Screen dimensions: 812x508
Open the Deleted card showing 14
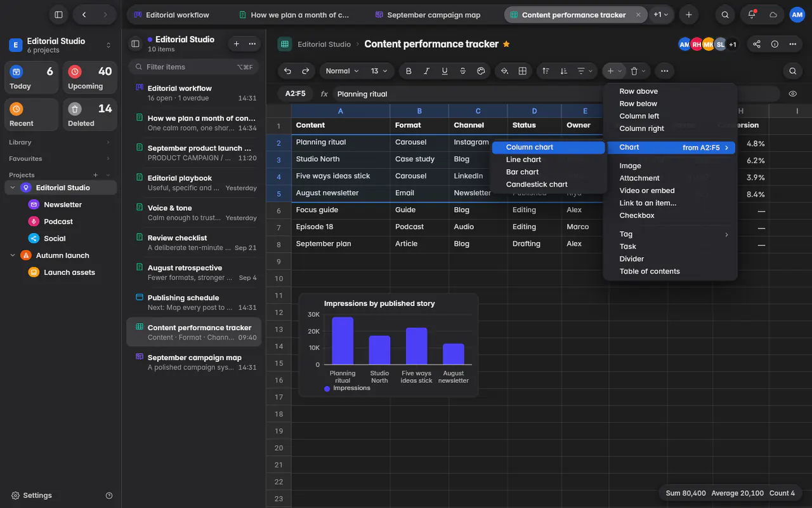89,115
